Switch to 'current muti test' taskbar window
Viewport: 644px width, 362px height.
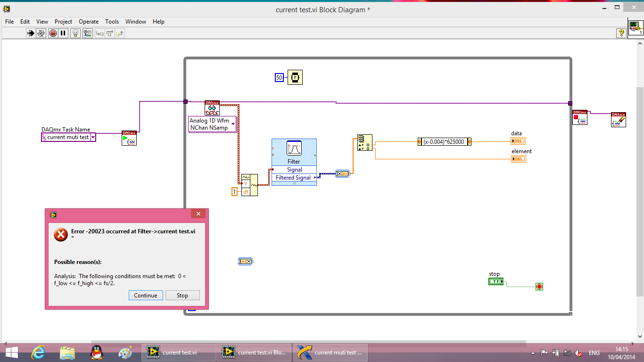(x=330, y=353)
